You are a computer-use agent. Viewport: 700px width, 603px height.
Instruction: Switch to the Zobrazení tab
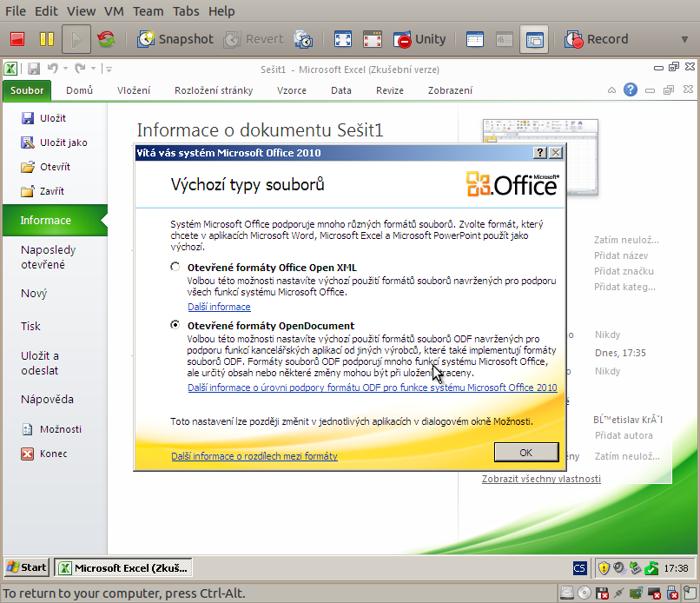tap(450, 90)
